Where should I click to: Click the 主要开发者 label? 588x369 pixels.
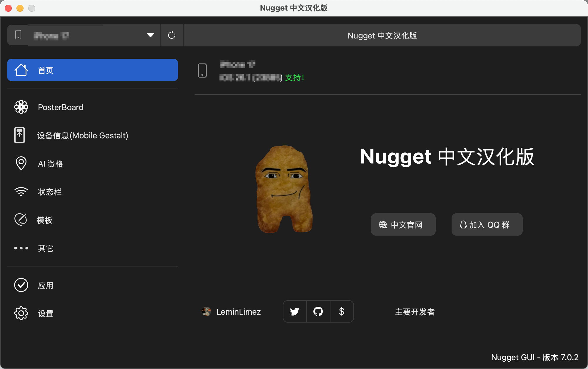[x=415, y=312]
